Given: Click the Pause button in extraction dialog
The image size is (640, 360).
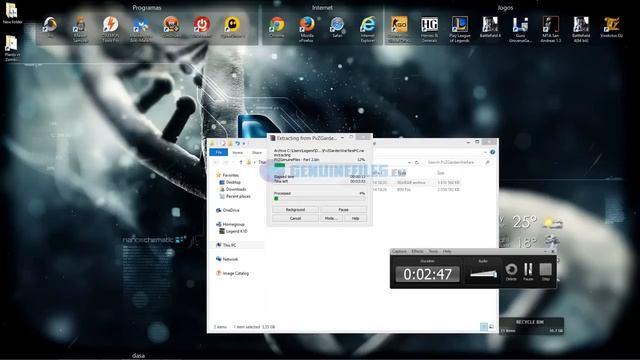Looking at the screenshot, I should coord(344,209).
